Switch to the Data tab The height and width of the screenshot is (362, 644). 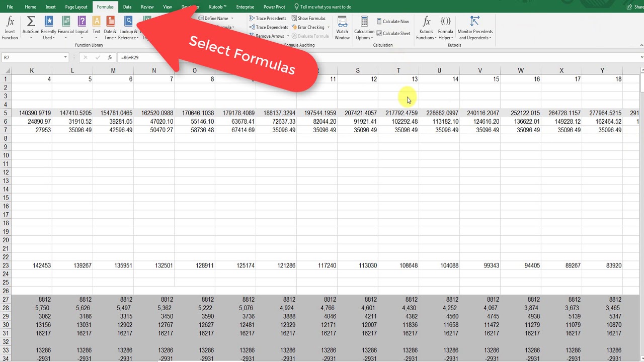click(x=127, y=7)
